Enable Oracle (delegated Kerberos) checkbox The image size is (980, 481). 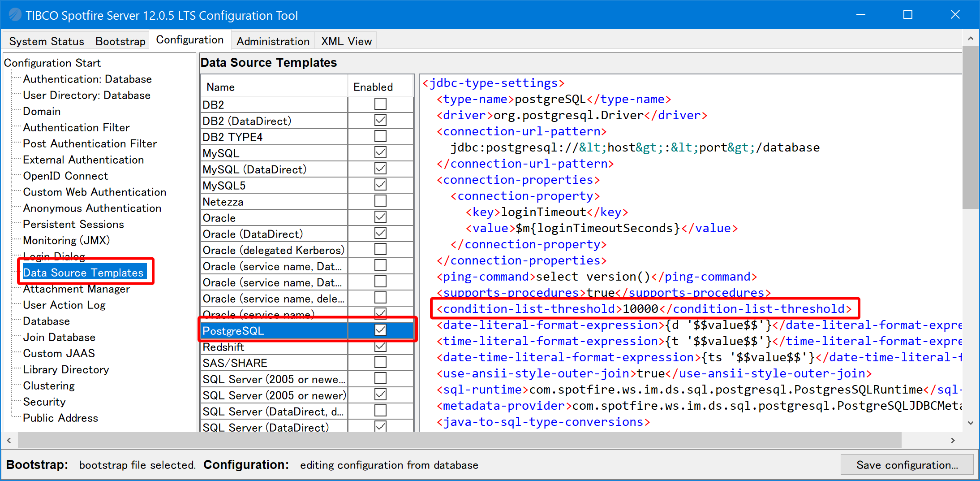click(x=380, y=249)
